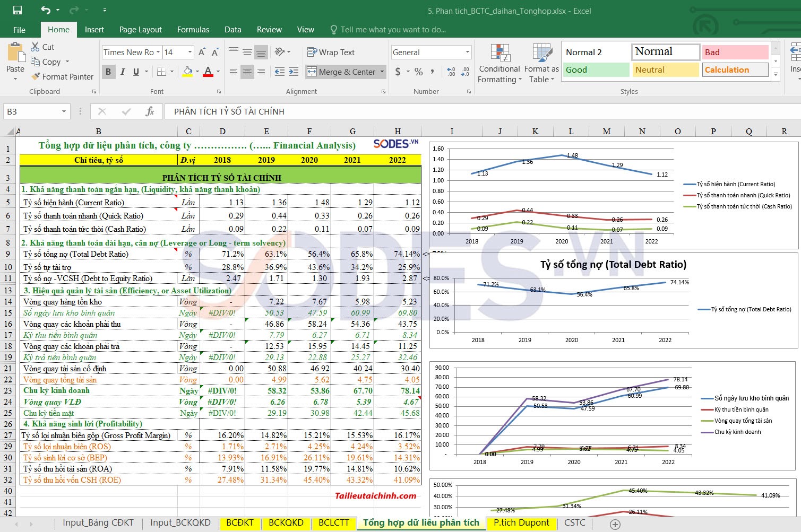
Task: Click the Increase Indent icon
Action: click(x=294, y=72)
